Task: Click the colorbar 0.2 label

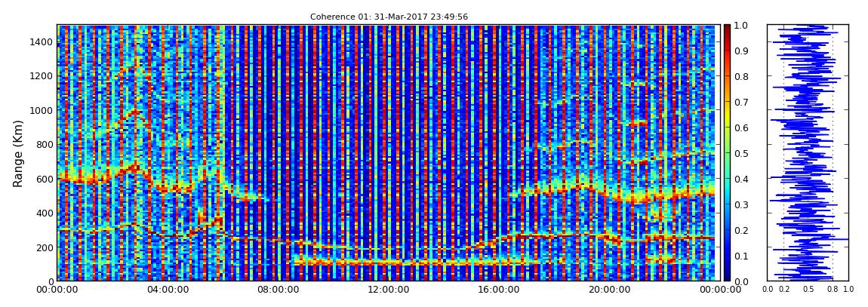Action: [740, 230]
